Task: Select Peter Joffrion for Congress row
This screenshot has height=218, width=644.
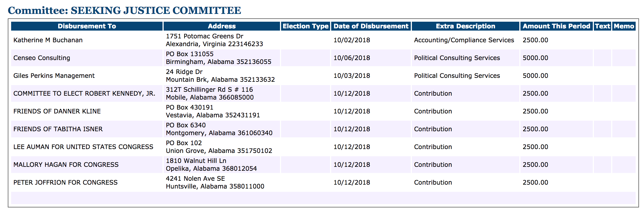Action: [x=65, y=182]
